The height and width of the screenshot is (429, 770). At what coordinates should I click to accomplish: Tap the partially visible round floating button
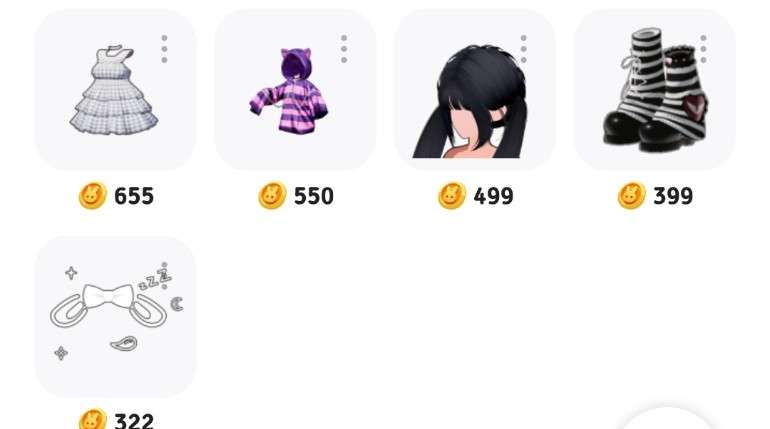667,420
